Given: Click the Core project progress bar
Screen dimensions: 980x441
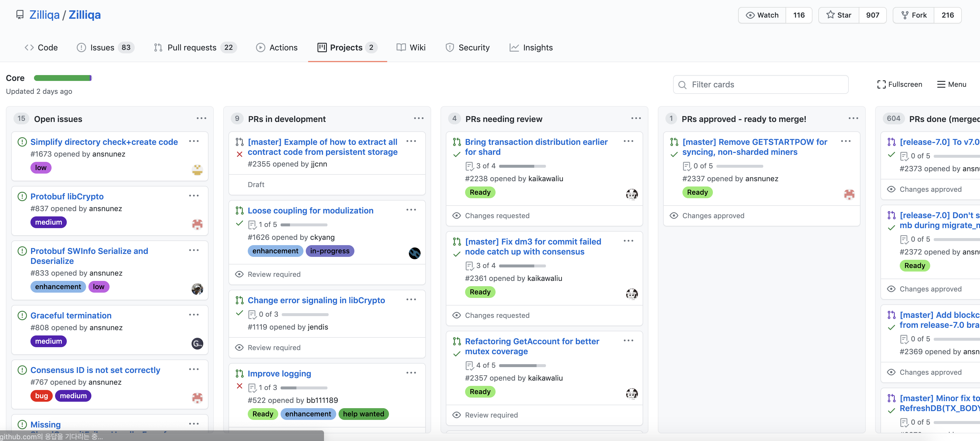Looking at the screenshot, I should tap(63, 78).
